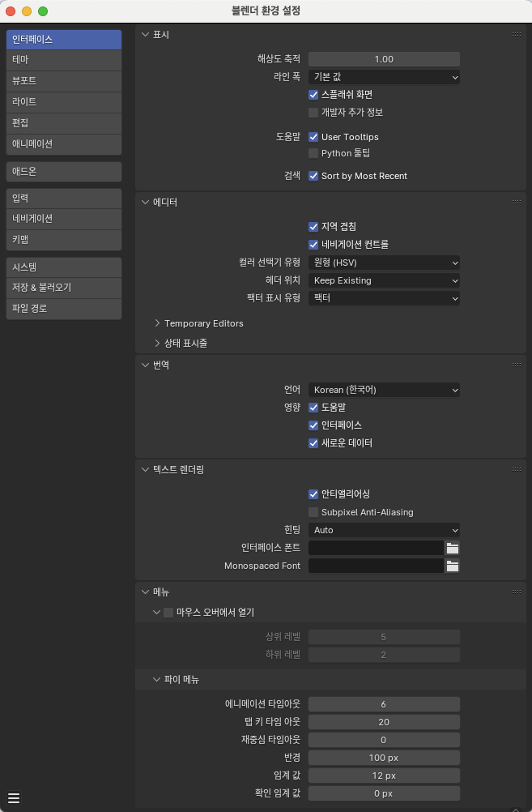Click the 탭 키 타임 아웃 field

(x=384, y=722)
